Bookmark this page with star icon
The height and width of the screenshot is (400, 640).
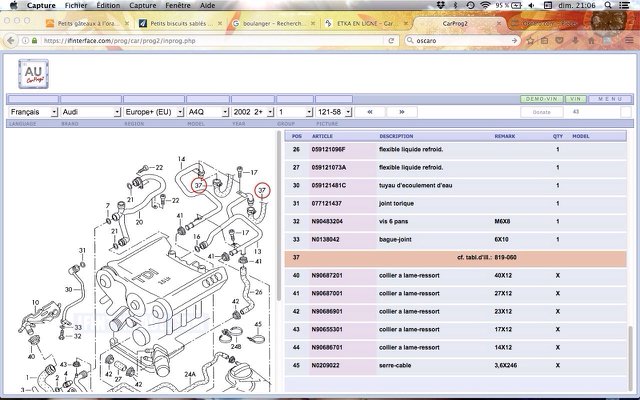[530, 40]
